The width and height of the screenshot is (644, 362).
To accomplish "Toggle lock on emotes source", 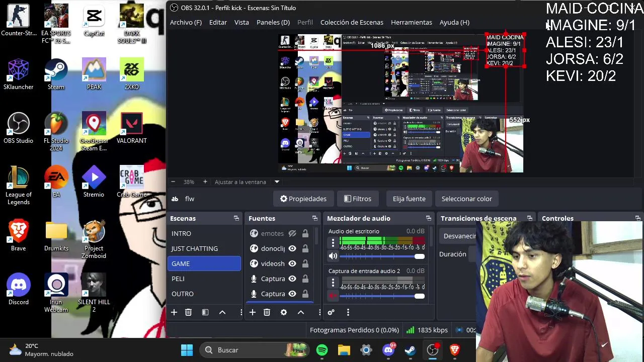I will [x=305, y=233].
